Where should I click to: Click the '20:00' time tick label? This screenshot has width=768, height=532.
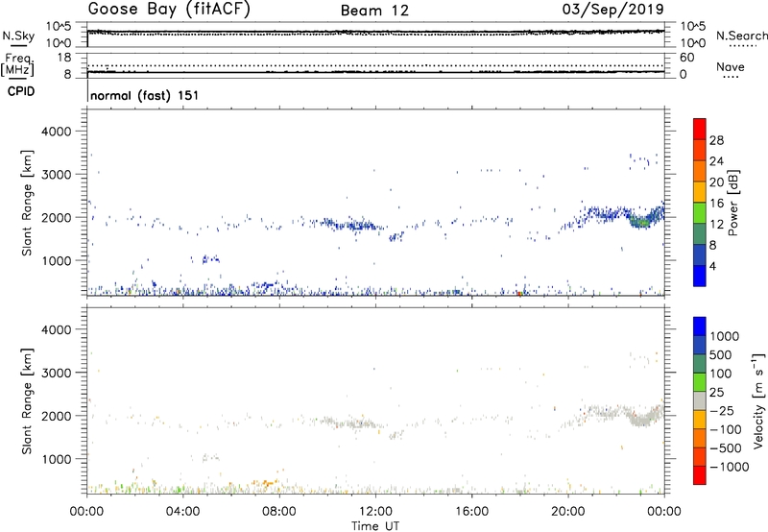click(568, 512)
